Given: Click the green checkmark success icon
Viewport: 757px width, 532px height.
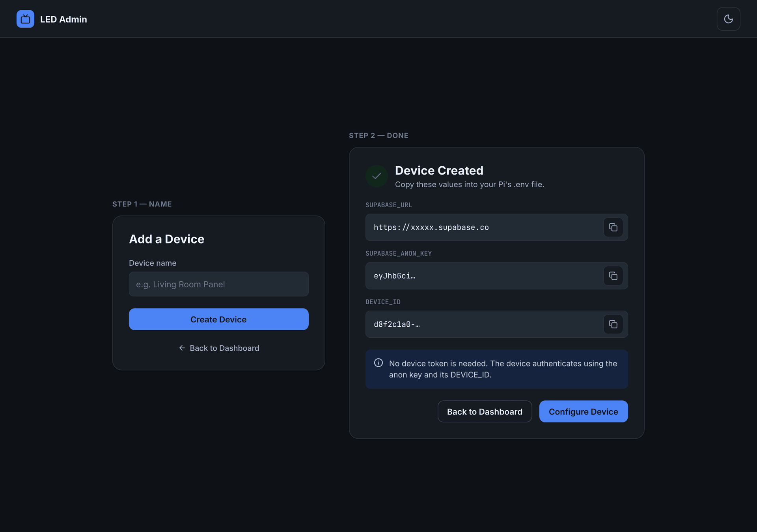Looking at the screenshot, I should 377,176.
